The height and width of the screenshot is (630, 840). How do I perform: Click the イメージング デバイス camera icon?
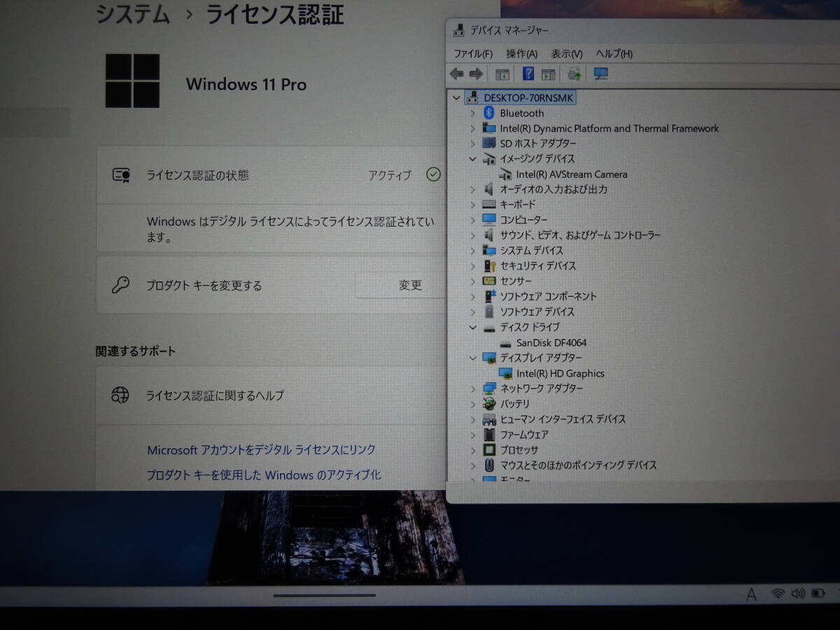tap(489, 159)
